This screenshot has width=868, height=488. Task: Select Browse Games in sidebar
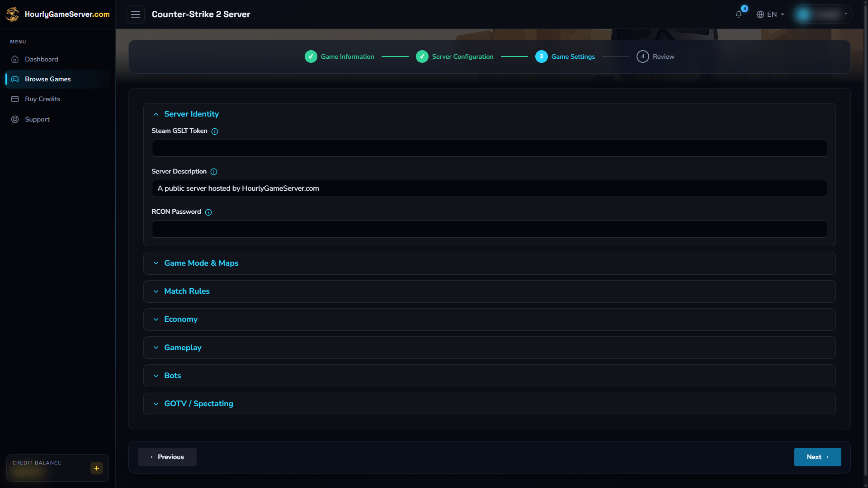coord(57,79)
